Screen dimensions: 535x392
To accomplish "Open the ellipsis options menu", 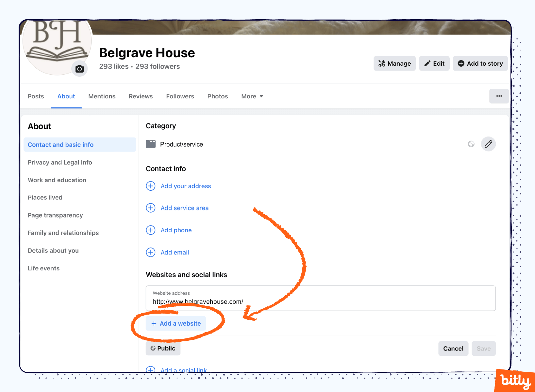I will tap(499, 96).
